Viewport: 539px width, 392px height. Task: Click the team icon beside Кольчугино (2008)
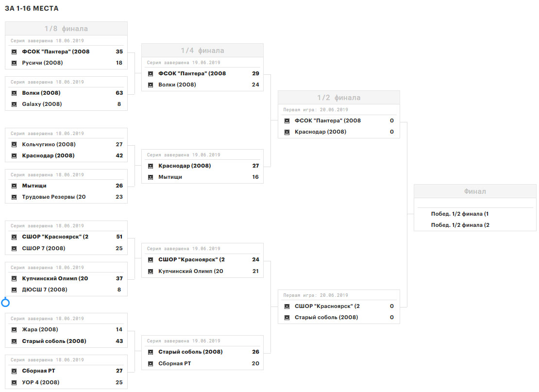[14, 144]
